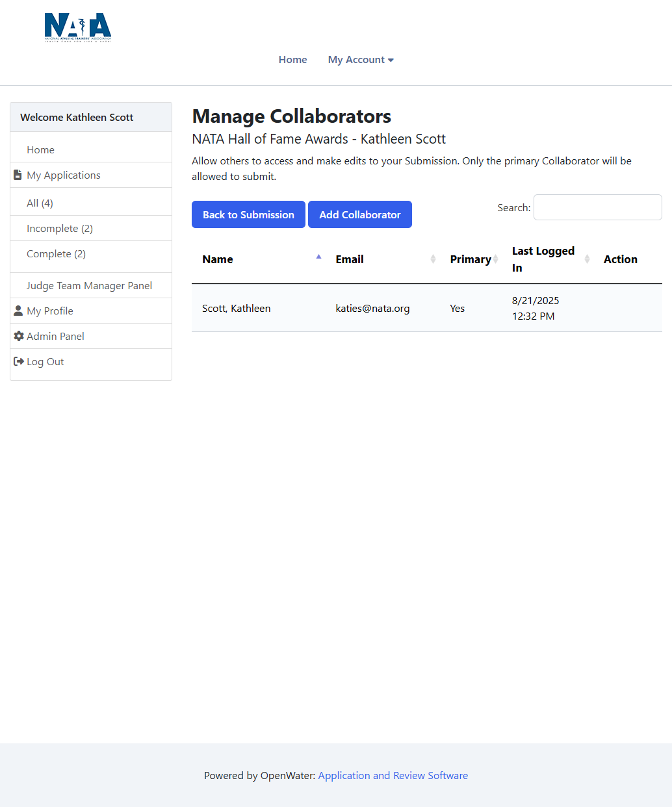The width and height of the screenshot is (672, 807).
Task: Open Application and Review Software link
Action: click(393, 775)
